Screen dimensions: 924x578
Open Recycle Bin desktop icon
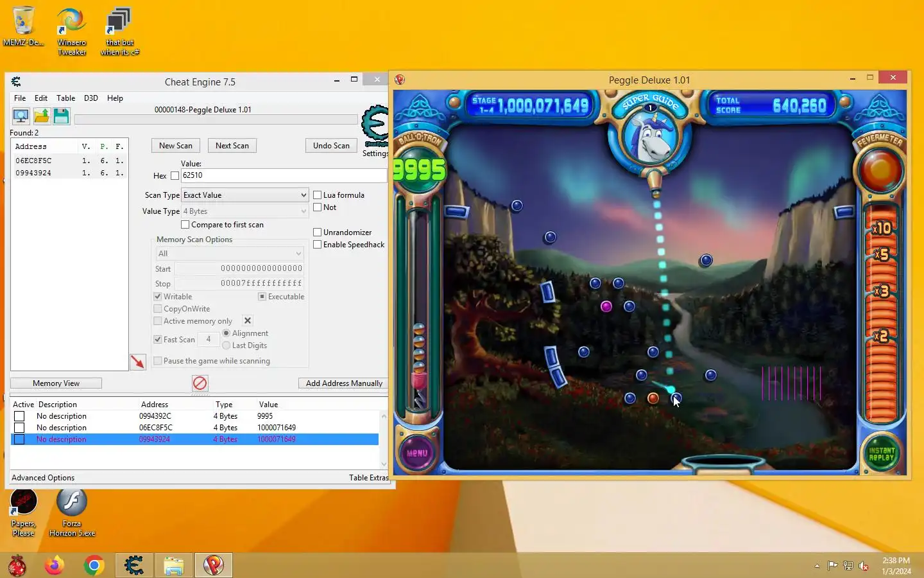[23, 26]
